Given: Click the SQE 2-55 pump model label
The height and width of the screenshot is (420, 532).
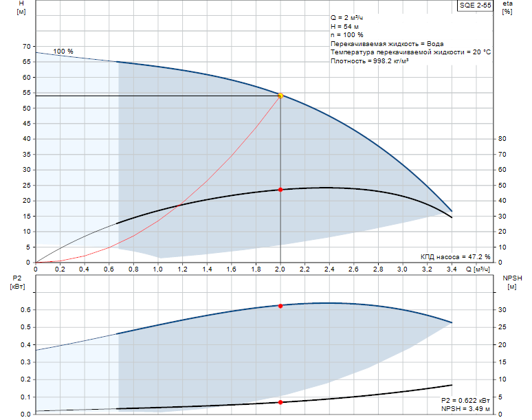Looking at the screenshot, I should 476,5.
